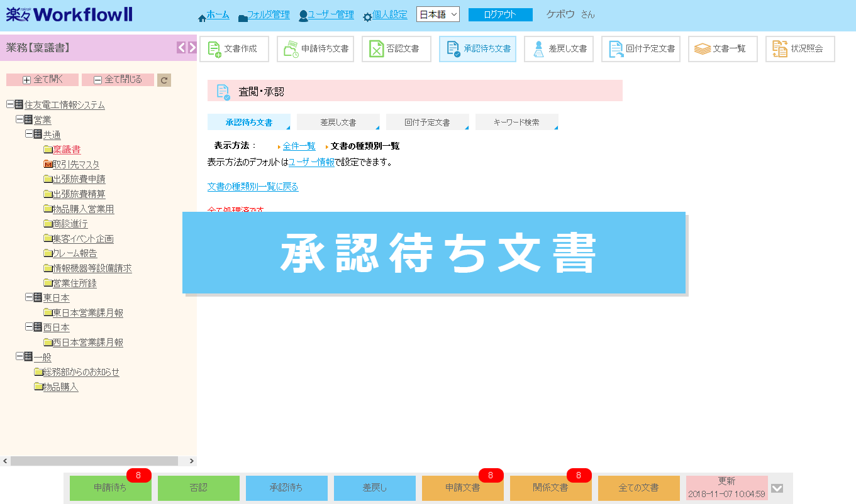The image size is (856, 504).
Task: Switch to 回付予定文書 sub-tab
Action: tap(428, 122)
